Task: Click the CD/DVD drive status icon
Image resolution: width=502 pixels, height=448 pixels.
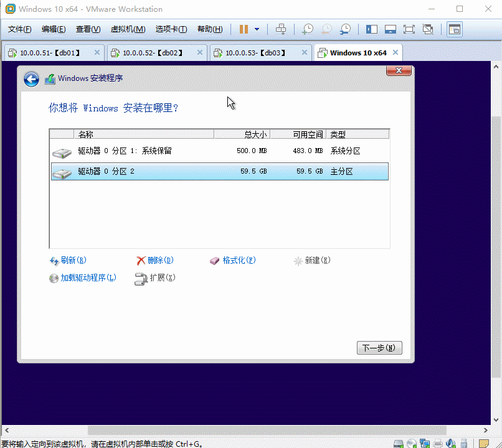Action: 412,444
